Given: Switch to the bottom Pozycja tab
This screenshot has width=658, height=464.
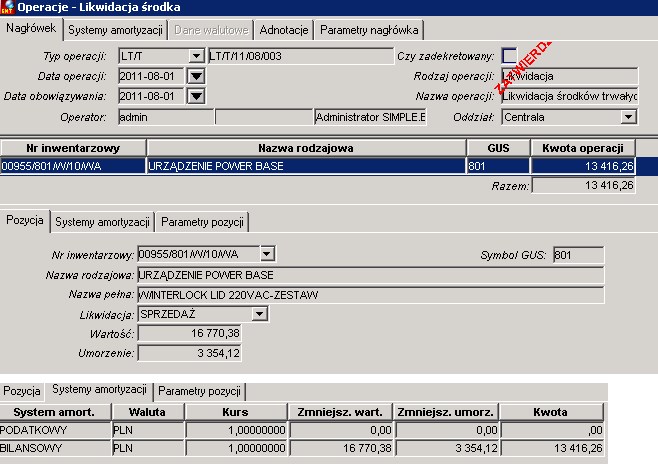Looking at the screenshot, I should click(x=22, y=391).
